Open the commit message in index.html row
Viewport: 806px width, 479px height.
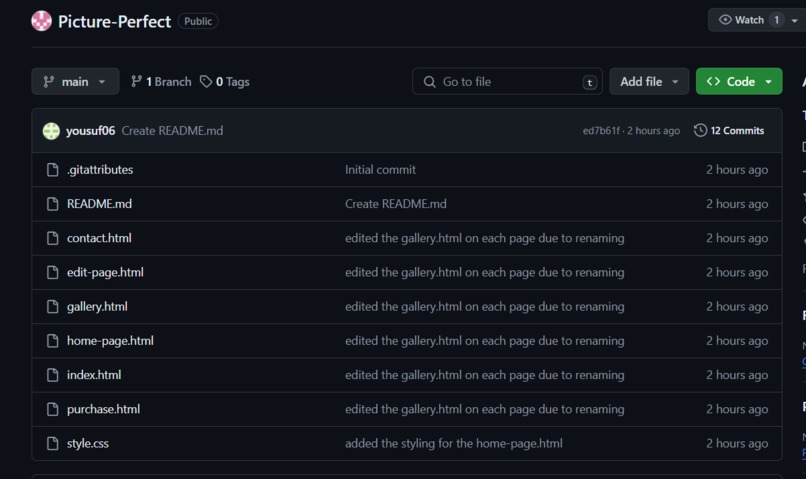point(485,375)
